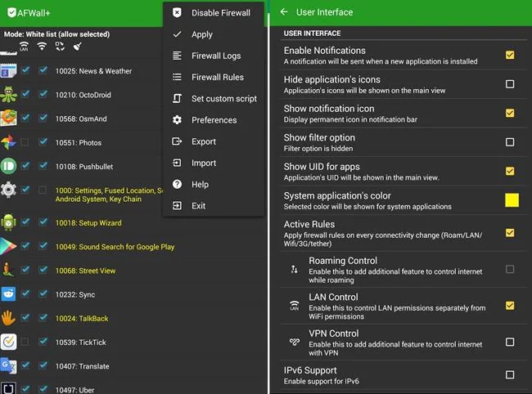Click the clear selection broom icon
532x394 pixels.
78,46
